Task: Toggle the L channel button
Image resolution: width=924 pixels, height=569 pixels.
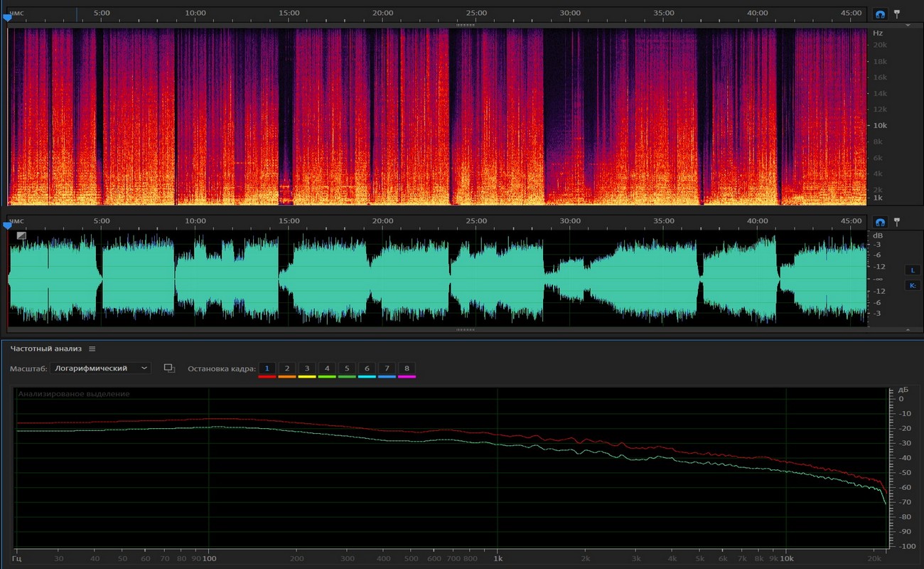Action: tap(912, 270)
